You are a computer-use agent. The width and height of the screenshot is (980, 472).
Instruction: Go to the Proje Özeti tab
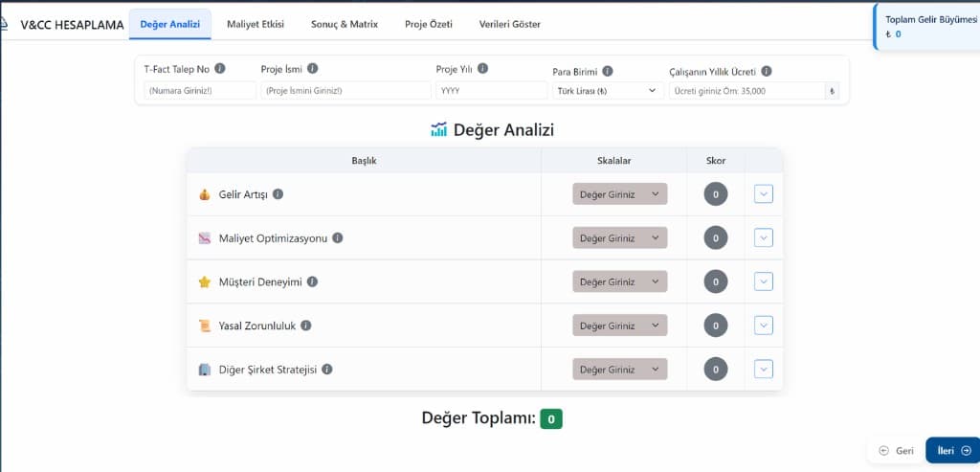[428, 24]
